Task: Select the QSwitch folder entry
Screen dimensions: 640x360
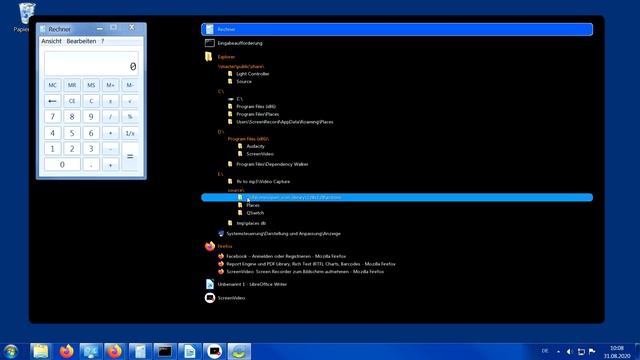Action: coord(255,213)
